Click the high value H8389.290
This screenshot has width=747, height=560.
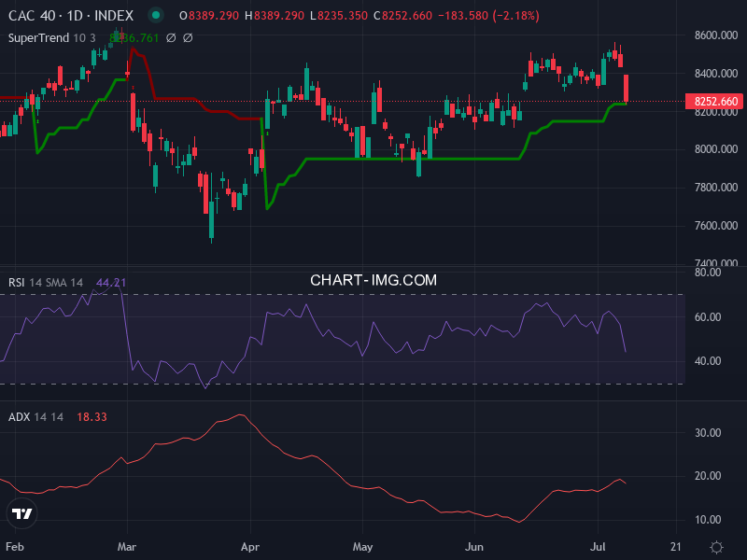pyautogui.click(x=275, y=16)
